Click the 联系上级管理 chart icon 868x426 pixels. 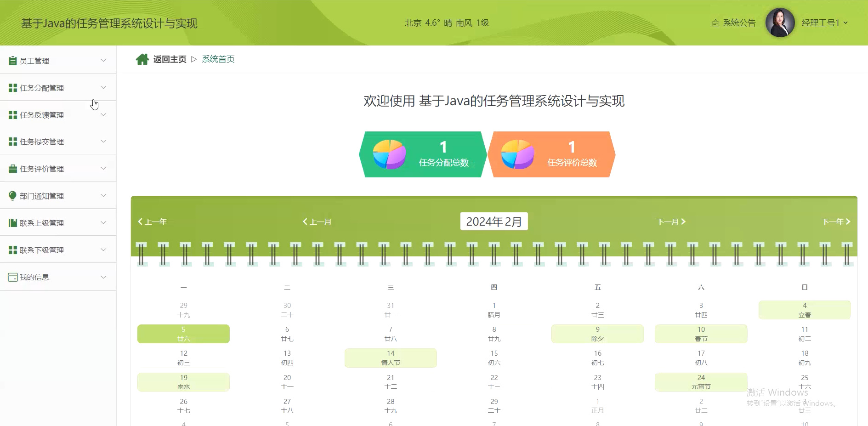pyautogui.click(x=13, y=223)
